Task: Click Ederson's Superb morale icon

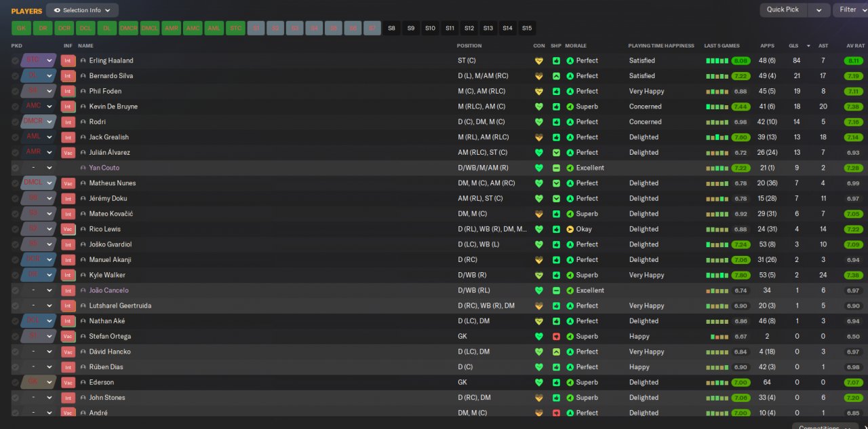Action: tap(570, 382)
